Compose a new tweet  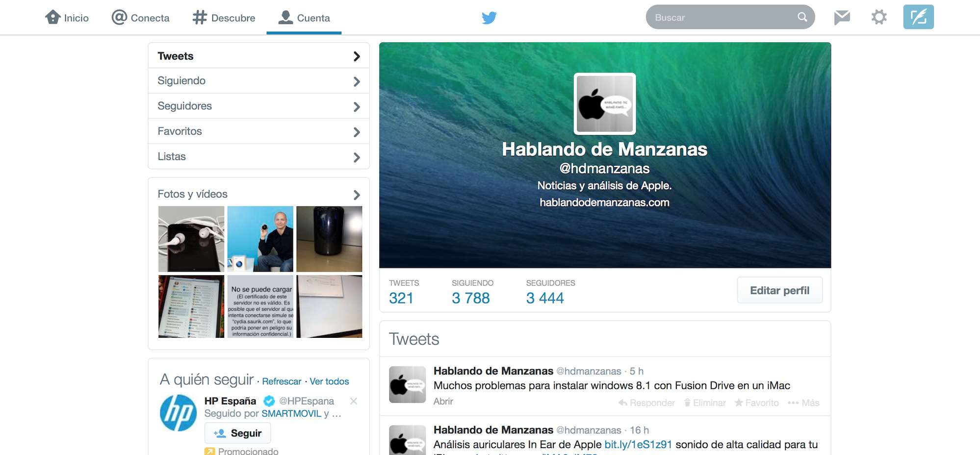tap(918, 17)
